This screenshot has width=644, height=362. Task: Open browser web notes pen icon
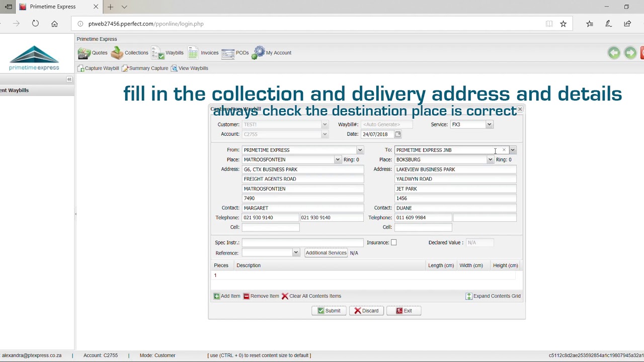pyautogui.click(x=608, y=24)
